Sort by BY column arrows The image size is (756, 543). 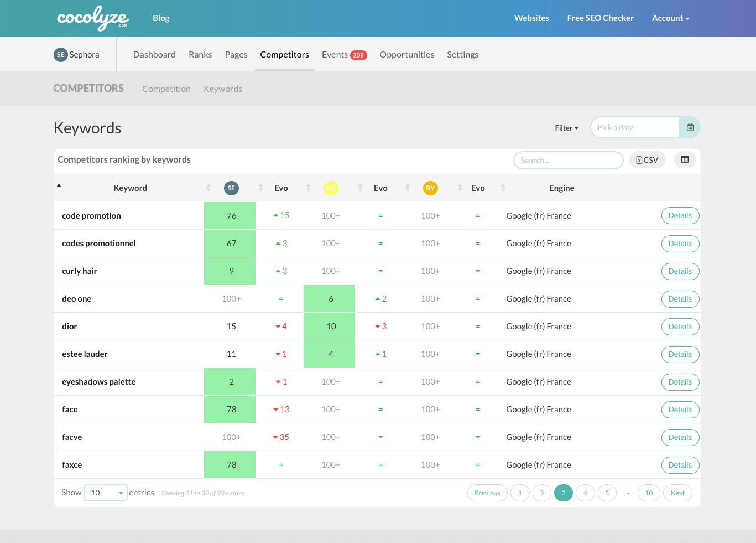[460, 188]
